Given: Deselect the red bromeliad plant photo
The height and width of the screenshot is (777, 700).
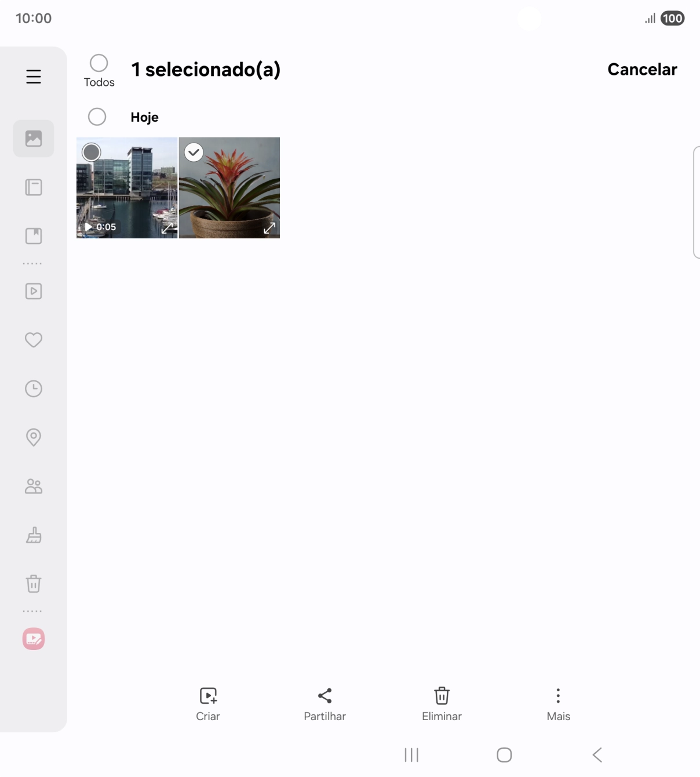Looking at the screenshot, I should 194,153.
